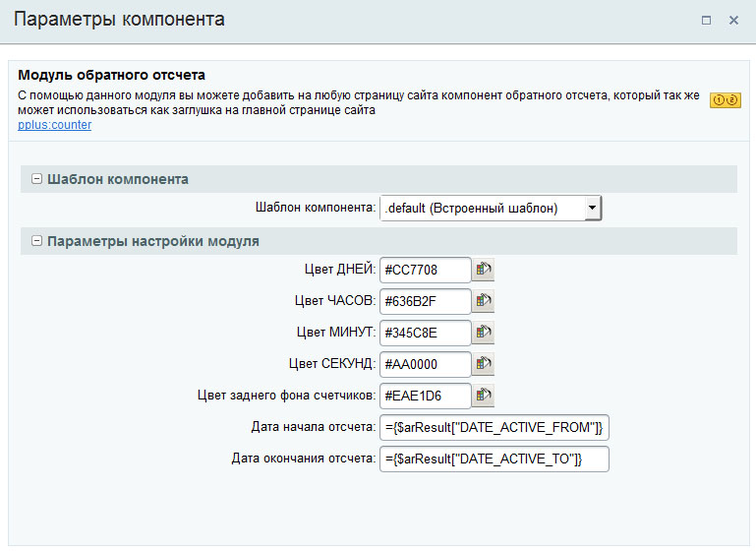The height and width of the screenshot is (551, 756).
Task: Focus the Цвет МИНУТ text field
Action: pyautogui.click(x=425, y=333)
